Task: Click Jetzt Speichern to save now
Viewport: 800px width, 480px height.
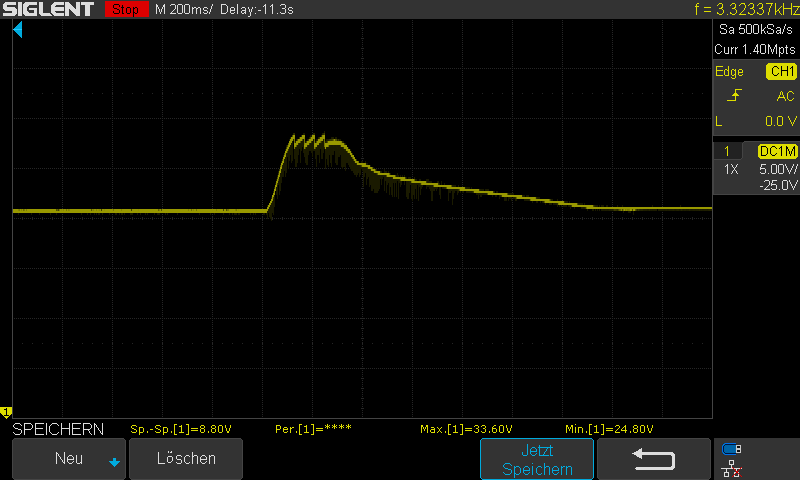Action: tap(537, 459)
